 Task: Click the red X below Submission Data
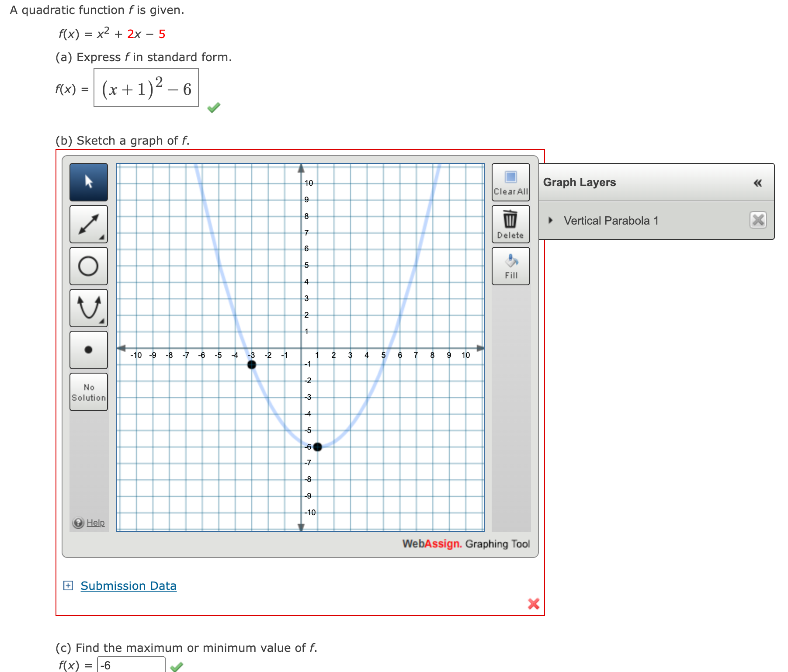(x=533, y=605)
